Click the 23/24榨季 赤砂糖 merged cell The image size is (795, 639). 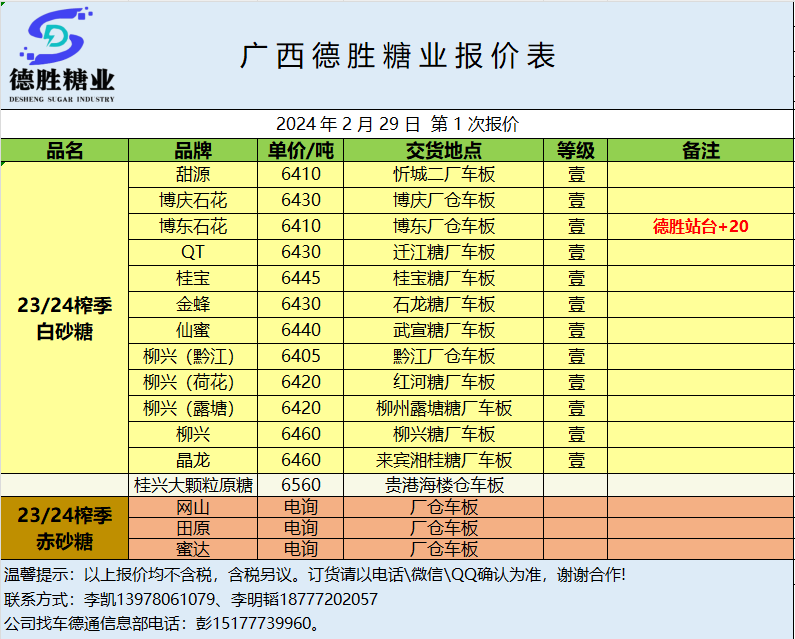tap(65, 529)
